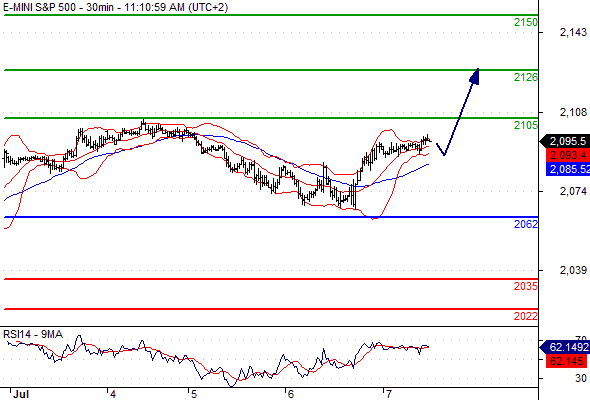Click the red 62.145 RSI average tag
This screenshot has height=400, width=590.
coord(567,361)
